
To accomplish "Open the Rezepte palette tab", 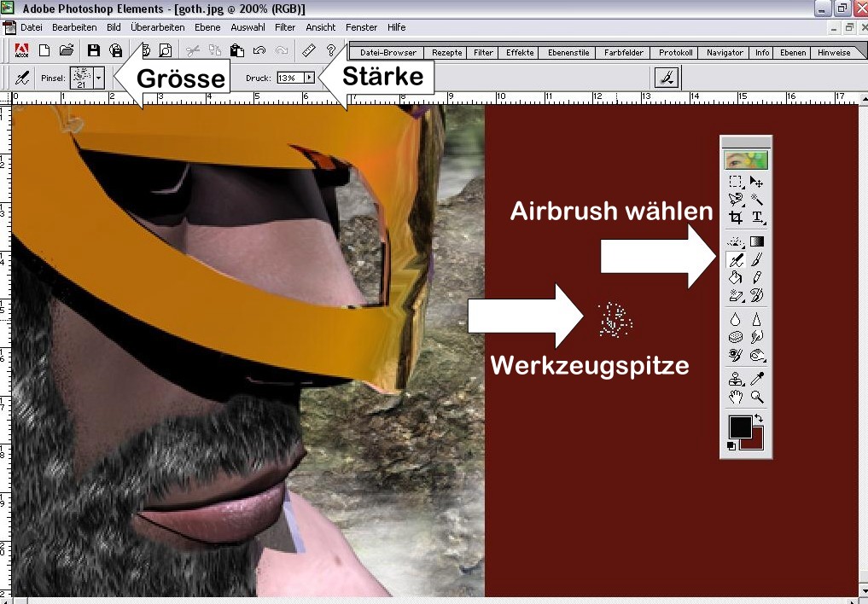I will point(446,53).
